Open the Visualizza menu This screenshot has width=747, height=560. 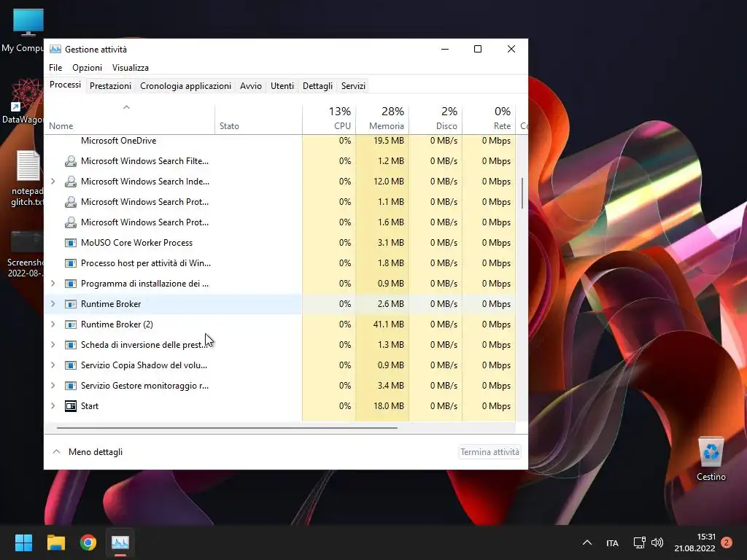coord(131,68)
